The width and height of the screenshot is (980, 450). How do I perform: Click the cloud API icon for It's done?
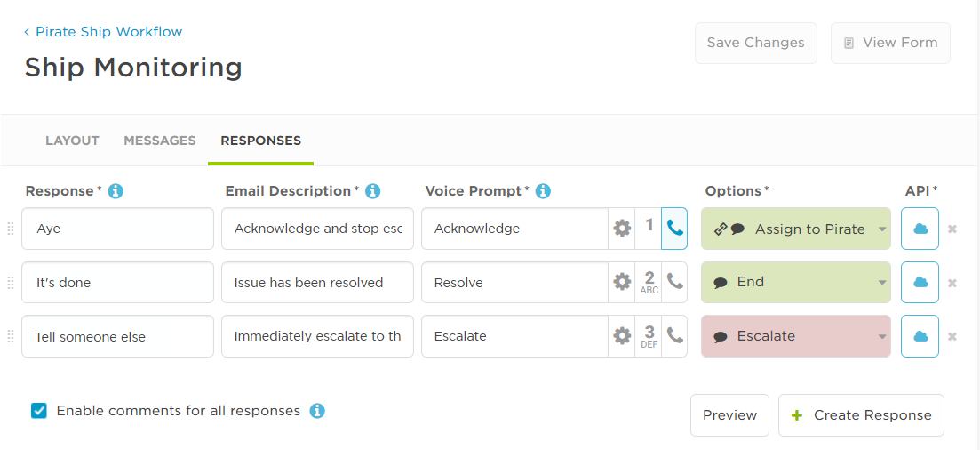pyautogui.click(x=920, y=282)
